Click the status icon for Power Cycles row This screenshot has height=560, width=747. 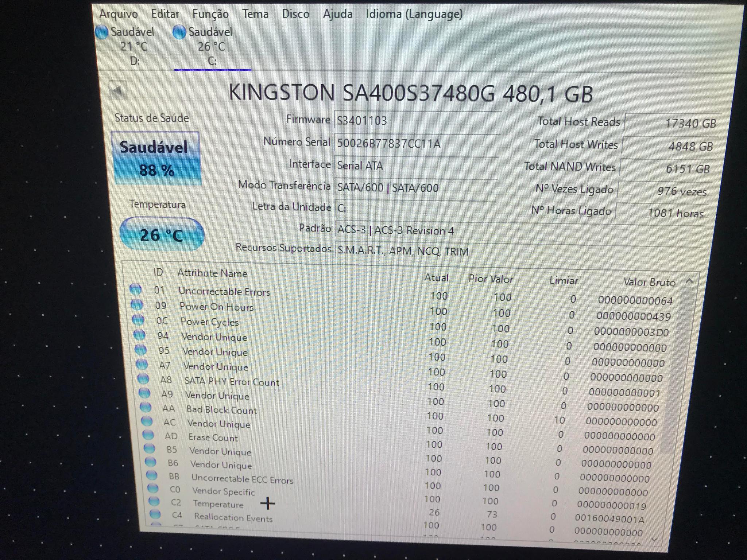pyautogui.click(x=138, y=319)
